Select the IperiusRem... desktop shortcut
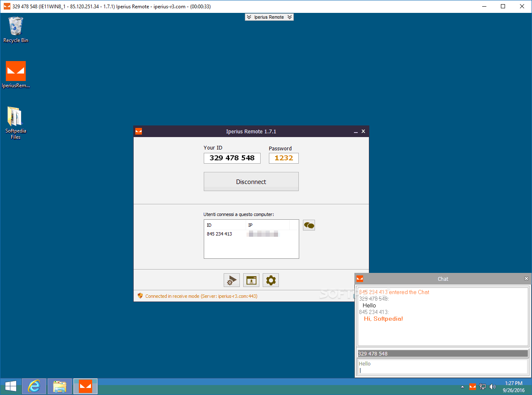532x395 pixels. point(16,75)
